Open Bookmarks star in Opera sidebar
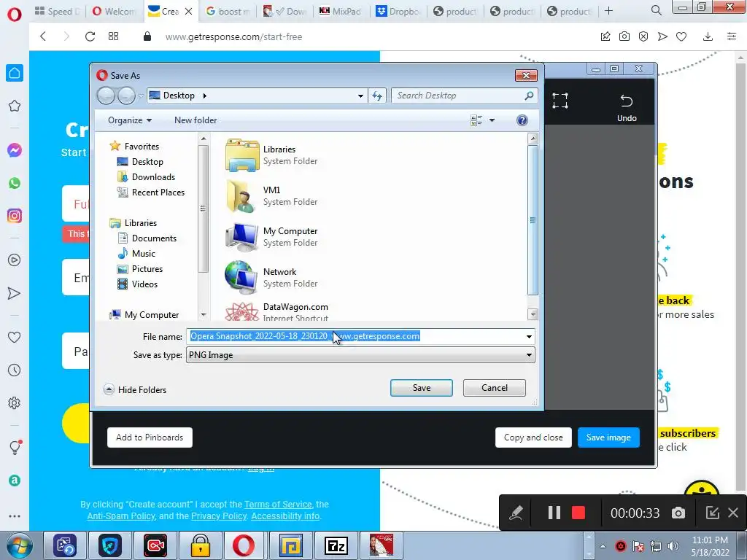747x560 pixels. pos(15,106)
